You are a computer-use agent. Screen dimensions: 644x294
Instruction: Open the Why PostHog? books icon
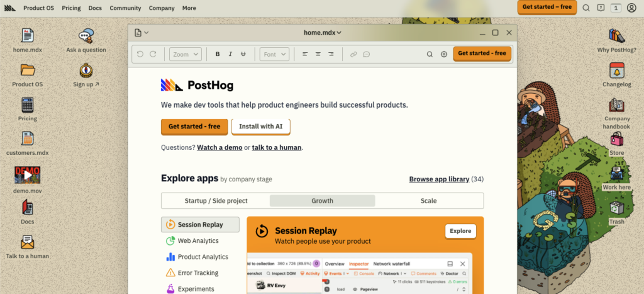point(616,36)
